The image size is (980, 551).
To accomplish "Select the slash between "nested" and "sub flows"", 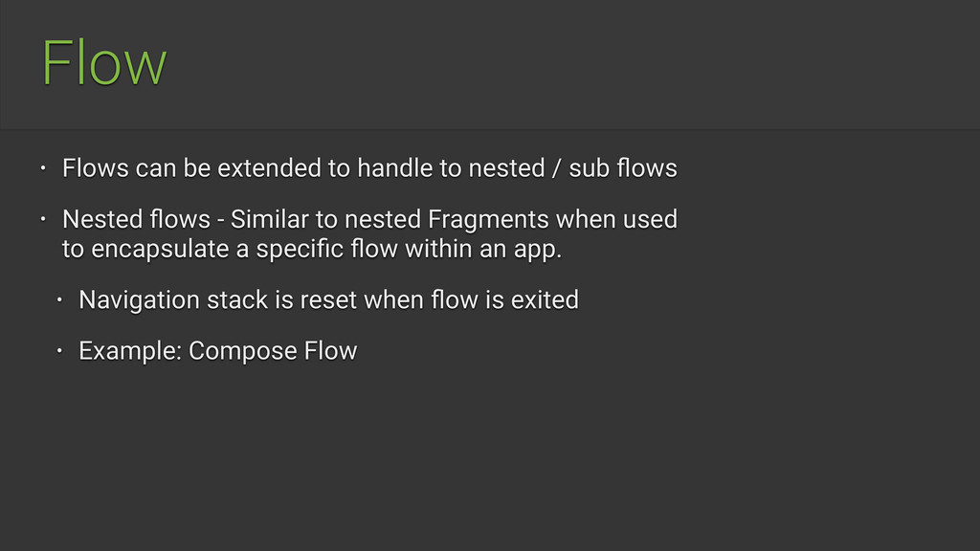I will pyautogui.click(x=556, y=168).
